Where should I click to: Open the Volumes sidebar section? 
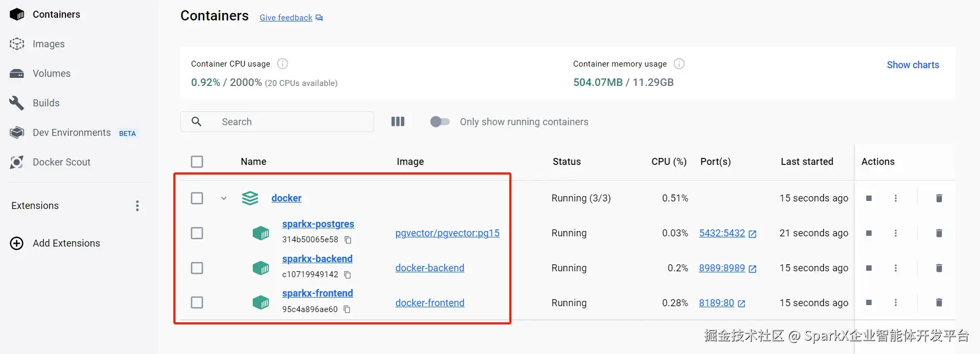52,74
